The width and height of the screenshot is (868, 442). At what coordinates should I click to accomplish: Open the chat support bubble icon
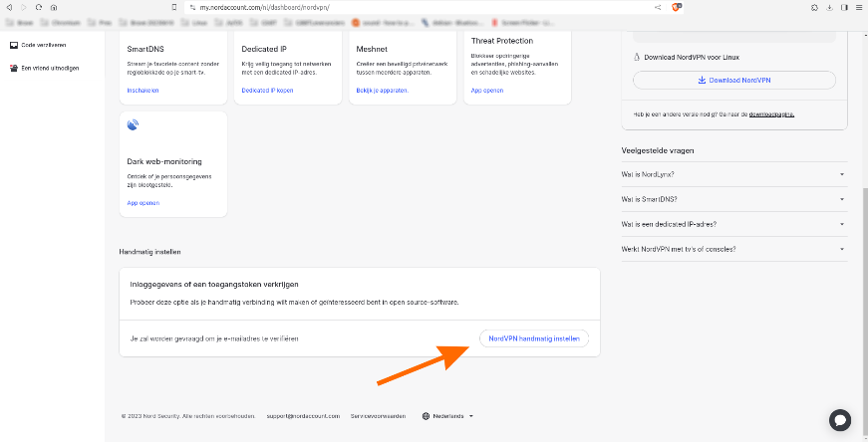click(839, 420)
